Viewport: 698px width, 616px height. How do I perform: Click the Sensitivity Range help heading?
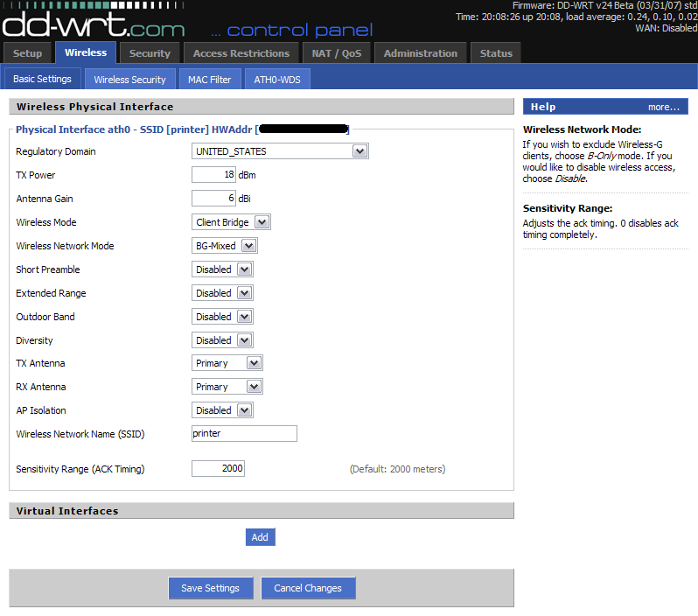tap(568, 208)
